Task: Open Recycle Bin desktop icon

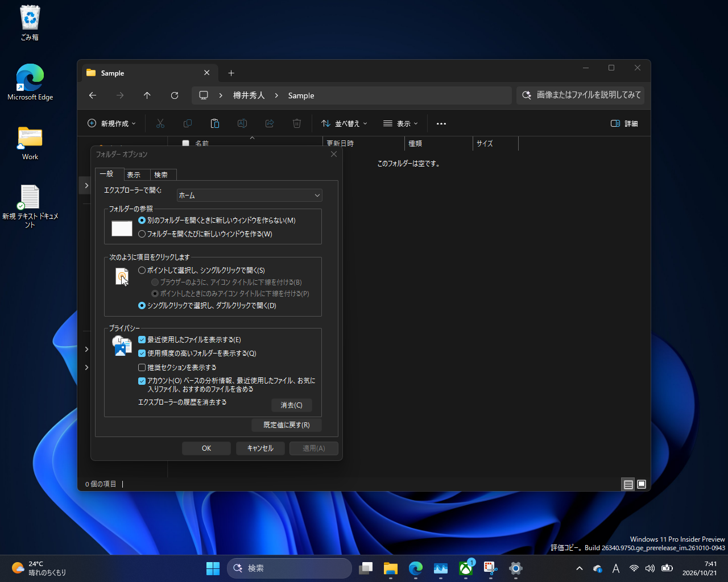Action: click(x=30, y=23)
